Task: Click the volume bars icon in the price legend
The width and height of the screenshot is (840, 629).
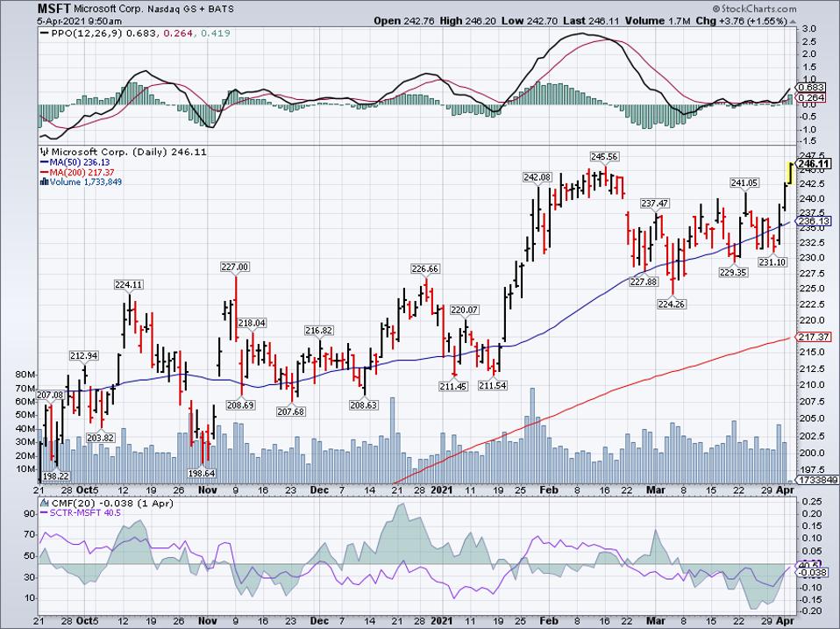Action: (x=45, y=182)
